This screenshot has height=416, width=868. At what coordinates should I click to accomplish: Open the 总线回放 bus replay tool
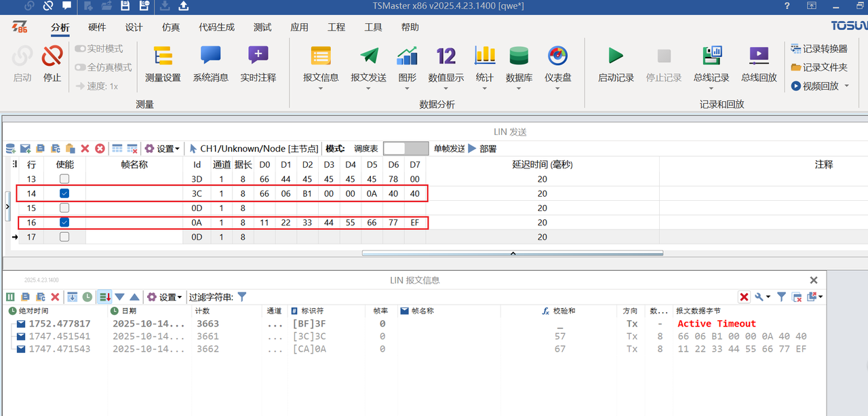[758, 64]
